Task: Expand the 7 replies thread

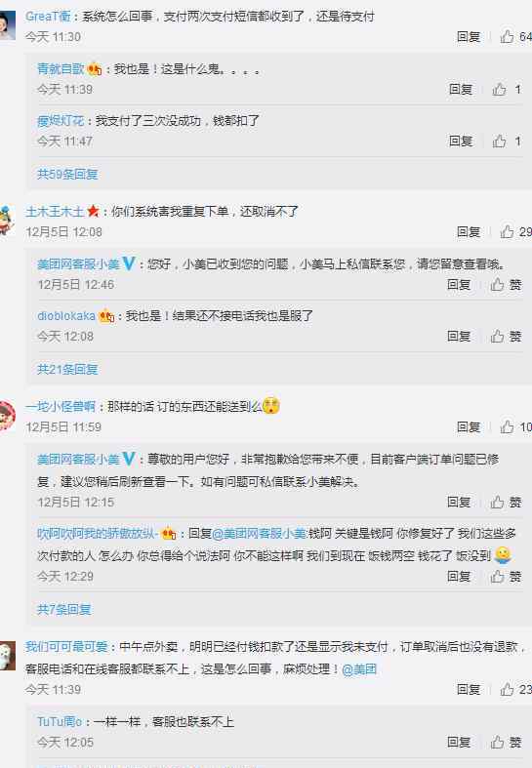Action: tap(64, 609)
